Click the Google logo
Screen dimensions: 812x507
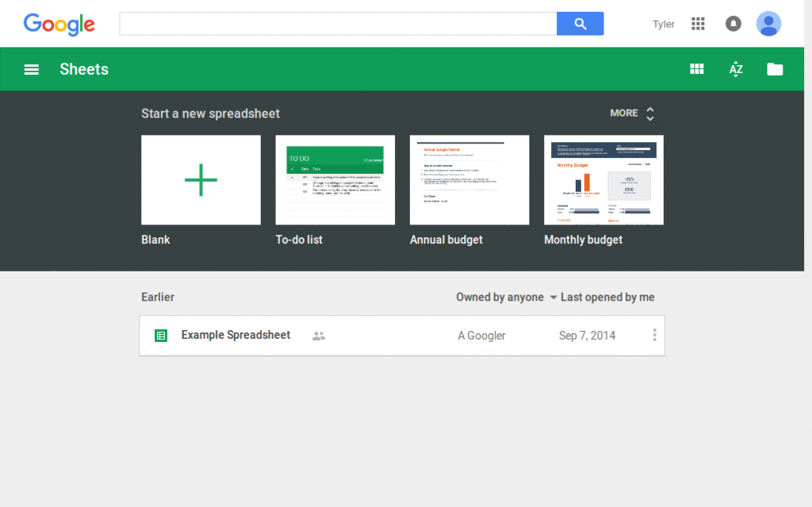click(59, 25)
